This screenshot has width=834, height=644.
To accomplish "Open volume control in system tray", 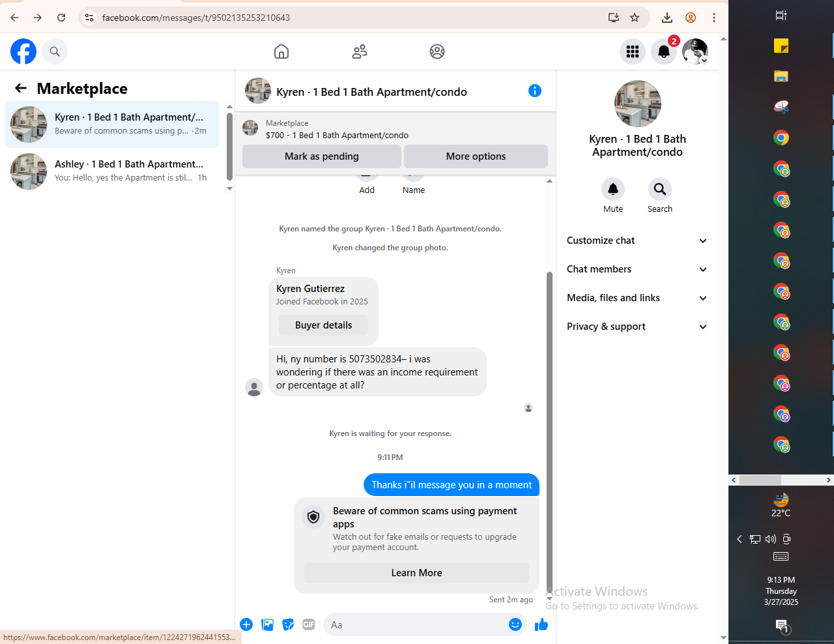I will point(771,539).
